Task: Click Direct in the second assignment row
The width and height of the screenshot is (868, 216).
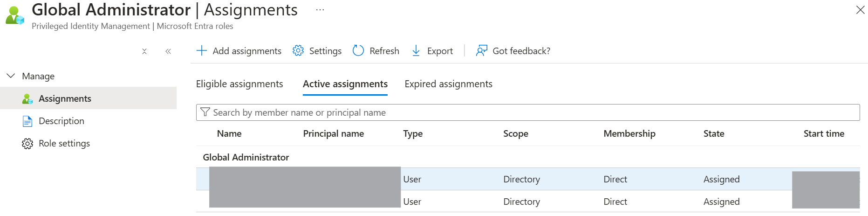Action: 615,202
